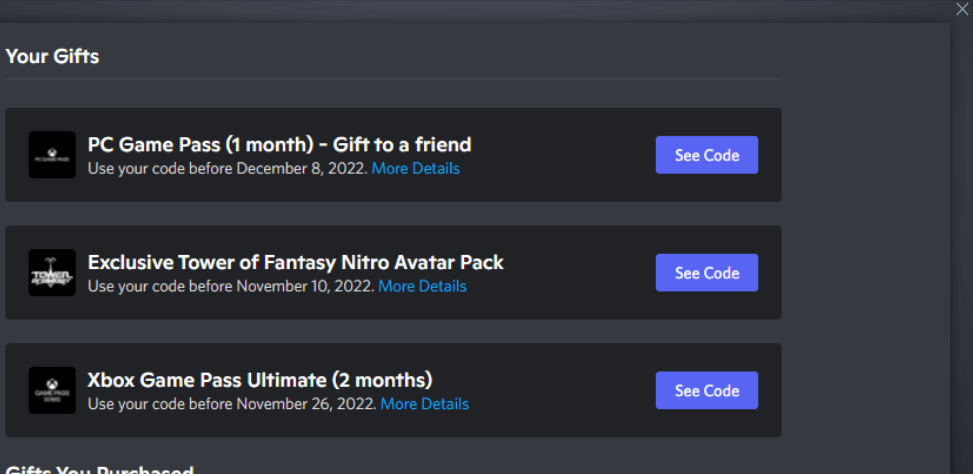Close the gift inventory with the X
This screenshot has height=474, width=973.
(x=962, y=9)
